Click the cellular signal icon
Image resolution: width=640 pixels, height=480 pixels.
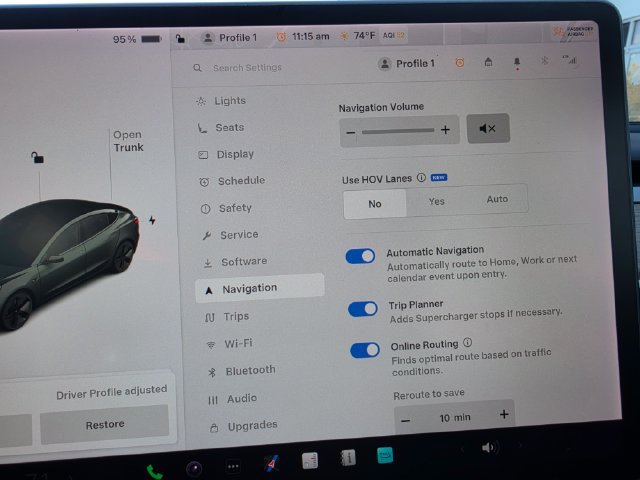[570, 60]
